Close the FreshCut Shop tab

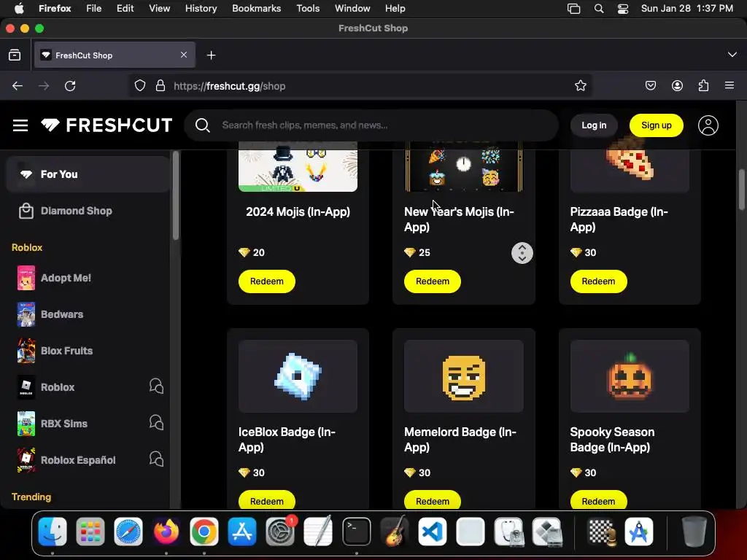point(184,55)
